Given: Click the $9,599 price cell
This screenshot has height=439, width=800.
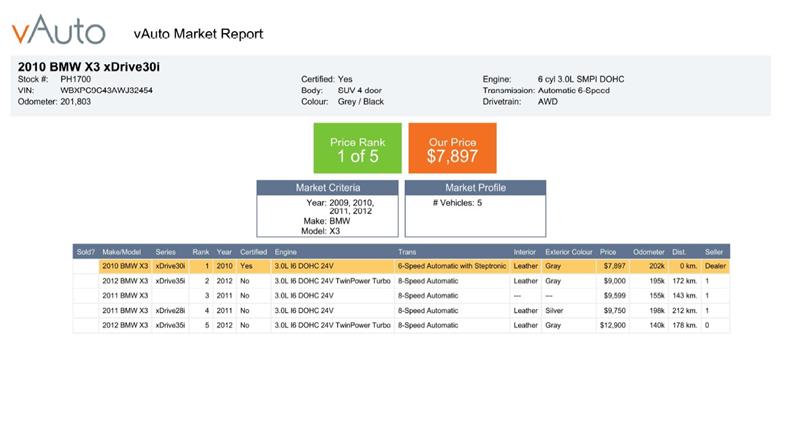Looking at the screenshot, I should [x=614, y=296].
